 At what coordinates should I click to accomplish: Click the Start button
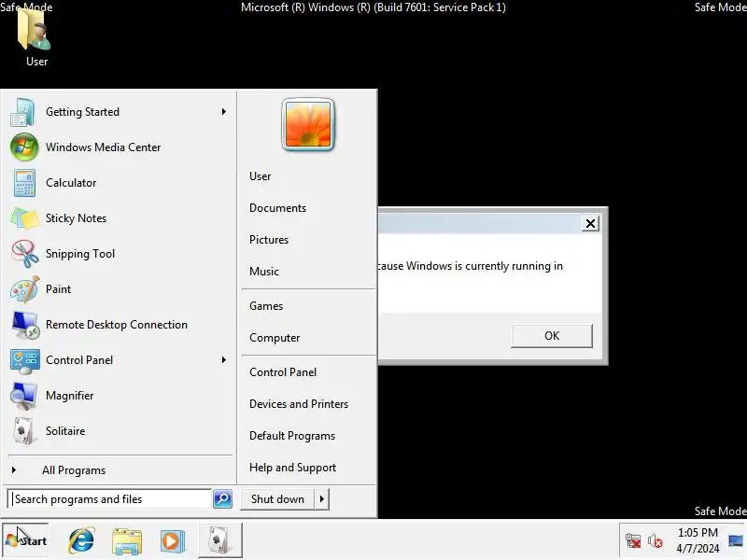(26, 540)
